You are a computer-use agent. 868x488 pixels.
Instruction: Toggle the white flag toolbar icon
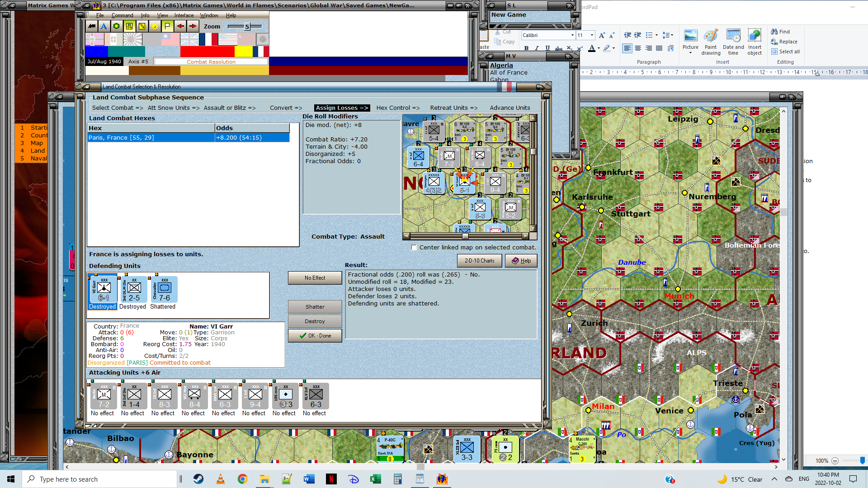[x=167, y=26]
